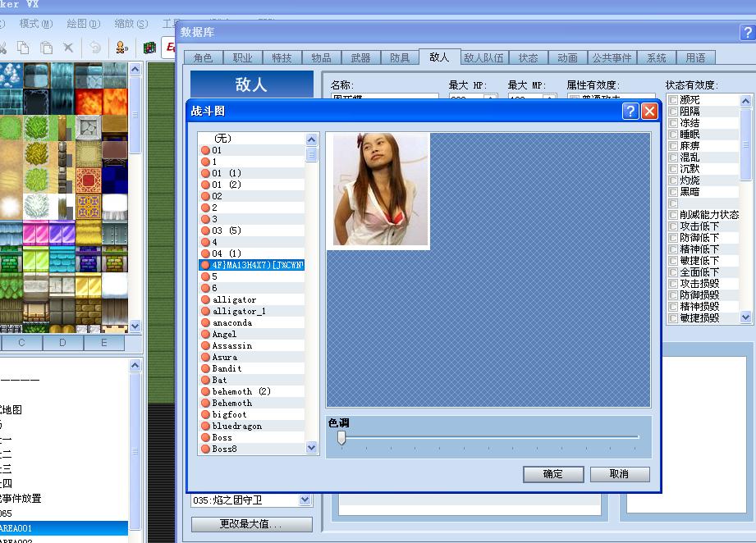756x543 pixels.
Task: Select battler graphic 'bluedragon'
Action: tap(252, 426)
